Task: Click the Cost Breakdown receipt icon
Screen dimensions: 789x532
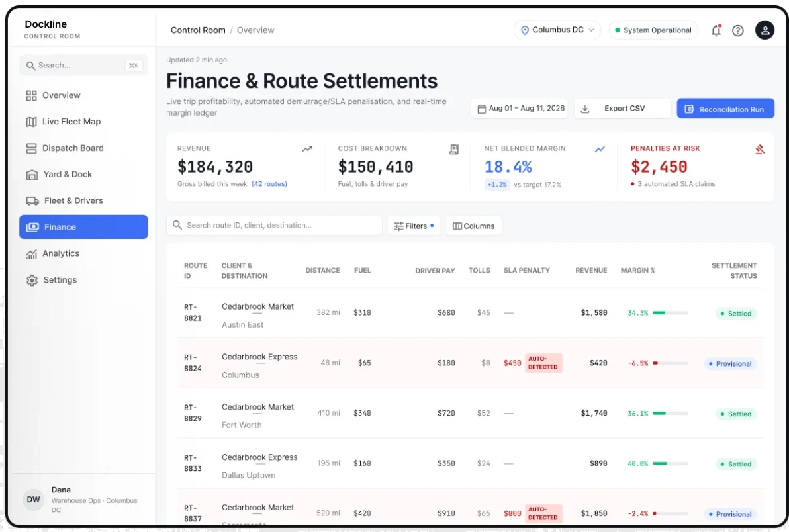Action: pos(454,149)
